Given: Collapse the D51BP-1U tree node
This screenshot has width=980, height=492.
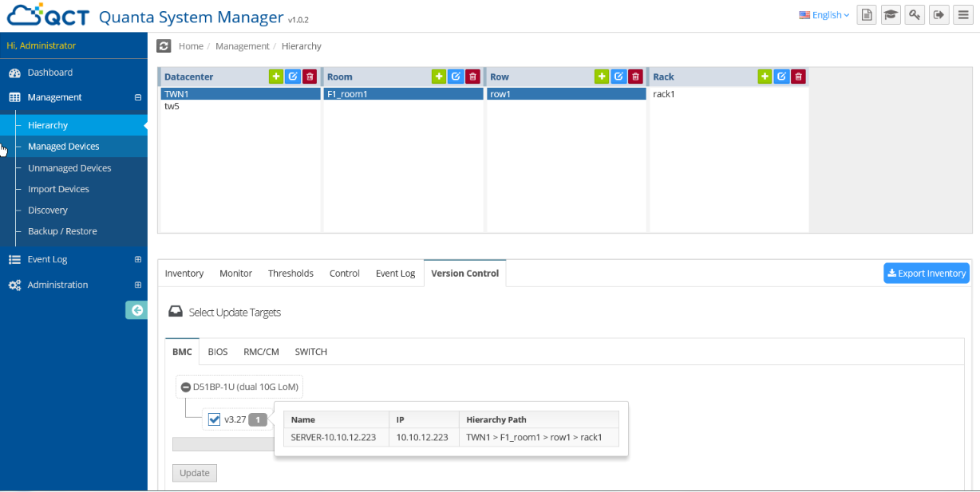Looking at the screenshot, I should pyautogui.click(x=185, y=388).
